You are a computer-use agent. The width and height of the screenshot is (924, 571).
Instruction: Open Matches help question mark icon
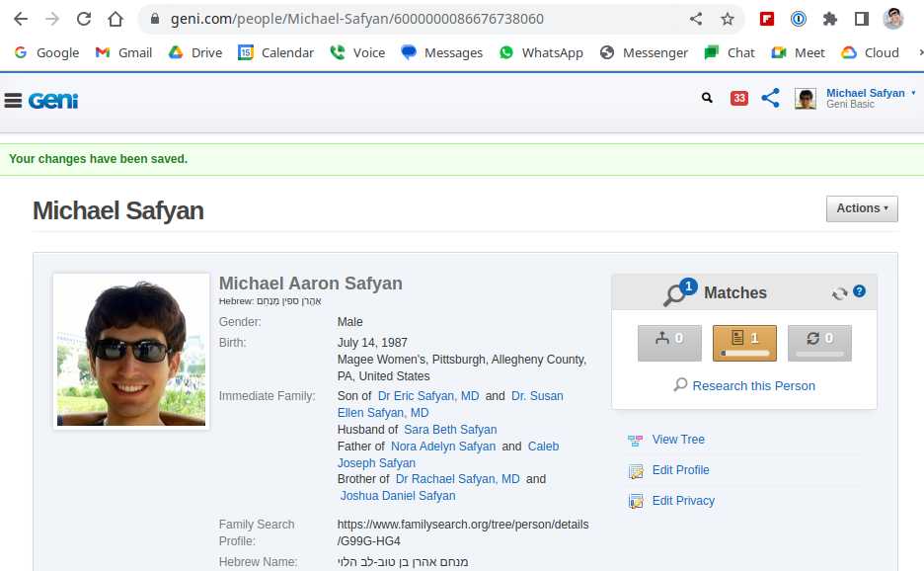click(859, 291)
